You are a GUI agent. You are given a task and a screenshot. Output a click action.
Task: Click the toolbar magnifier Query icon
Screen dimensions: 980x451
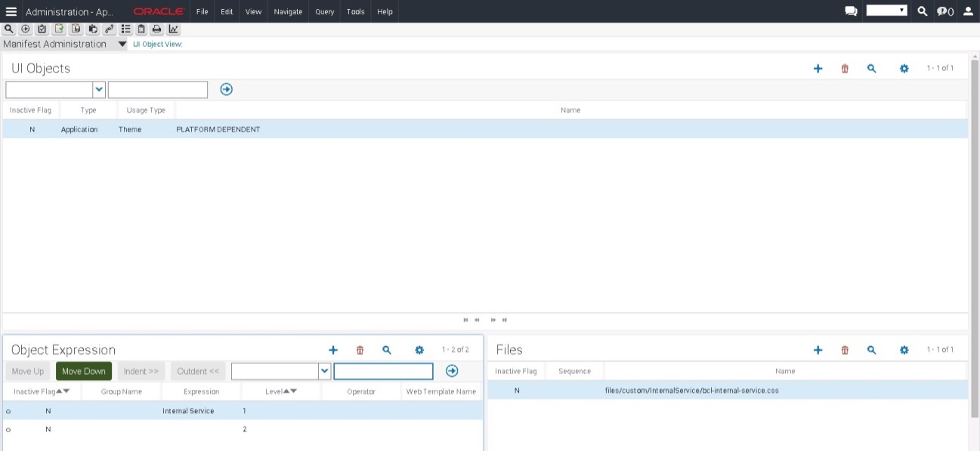tap(9, 29)
